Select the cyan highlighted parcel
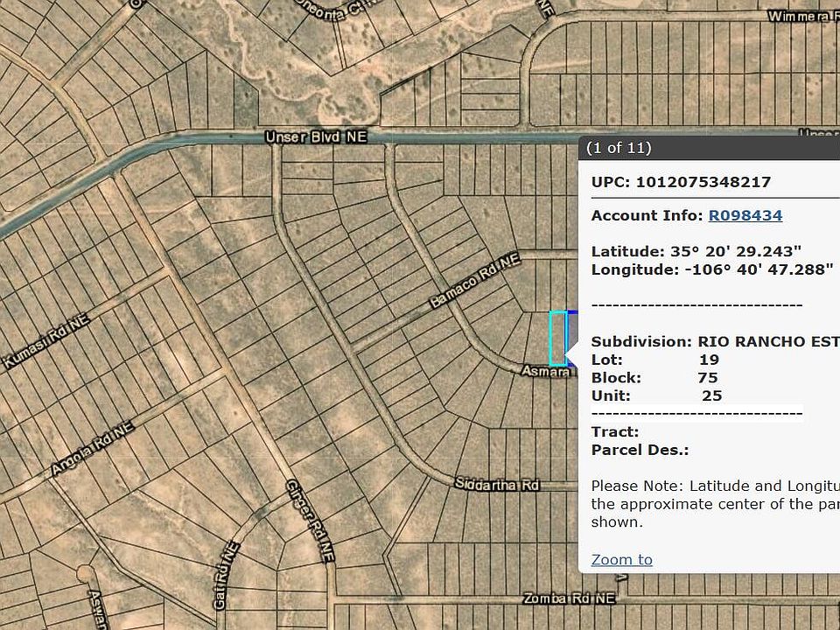 557,338
